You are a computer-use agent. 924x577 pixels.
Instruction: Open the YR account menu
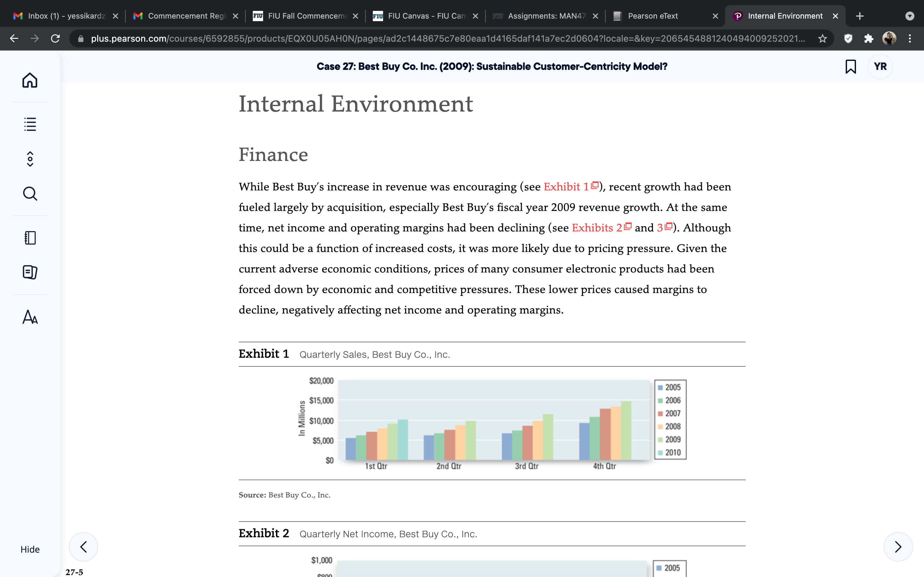pyautogui.click(x=880, y=66)
